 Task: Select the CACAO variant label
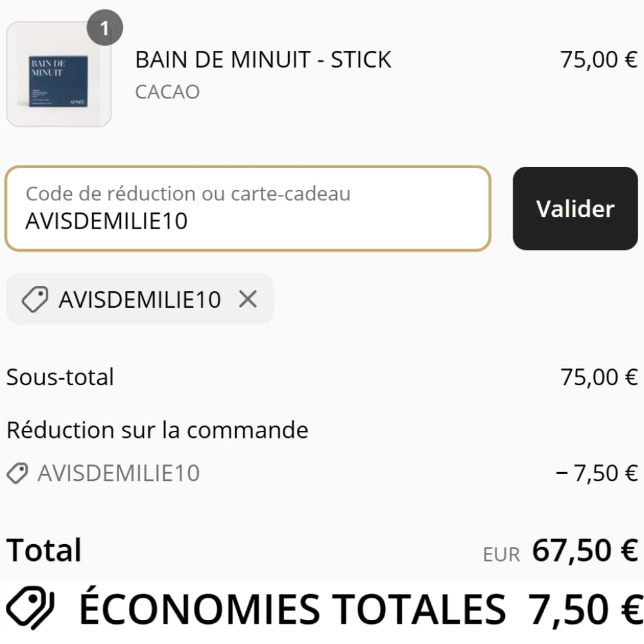tap(167, 91)
